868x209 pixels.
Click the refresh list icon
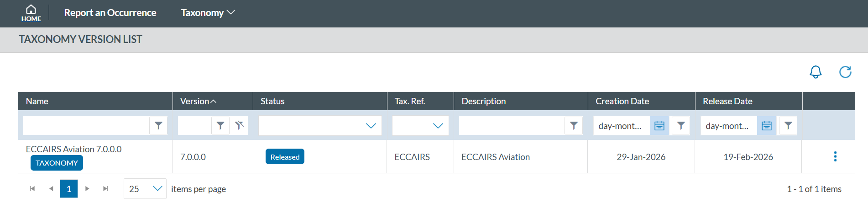845,72
